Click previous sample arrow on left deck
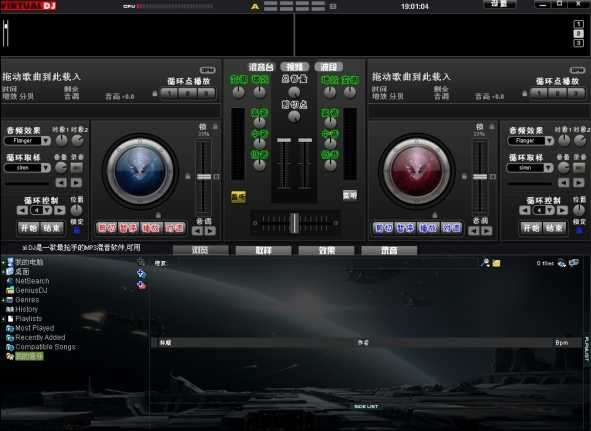Image resolution: width=591 pixels, height=431 pixels. pyautogui.click(x=61, y=183)
